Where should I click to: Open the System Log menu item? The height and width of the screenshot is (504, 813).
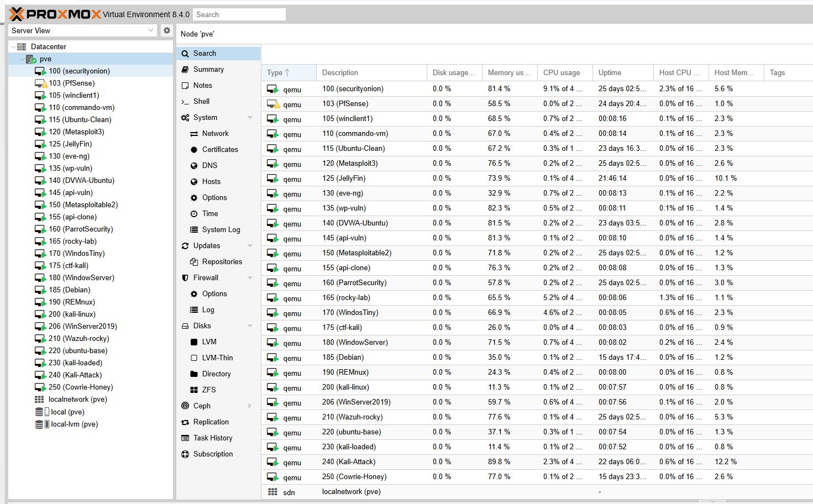point(218,230)
